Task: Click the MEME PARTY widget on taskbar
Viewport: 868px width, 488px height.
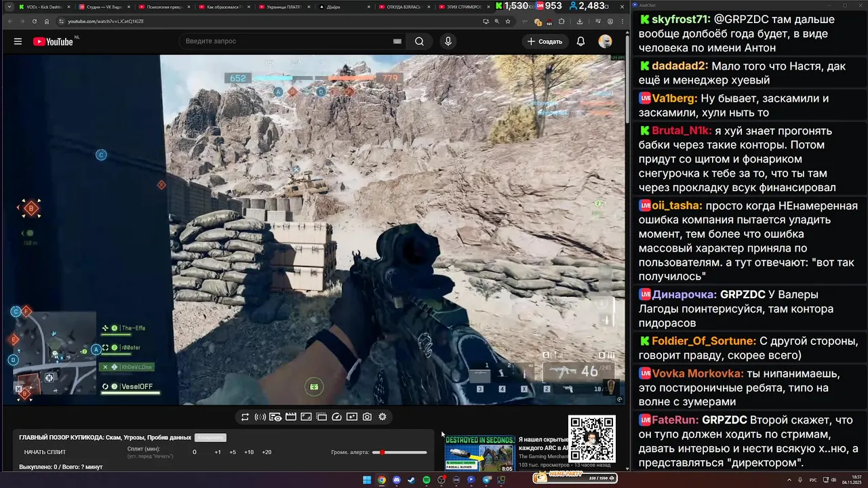Action: coord(574,478)
